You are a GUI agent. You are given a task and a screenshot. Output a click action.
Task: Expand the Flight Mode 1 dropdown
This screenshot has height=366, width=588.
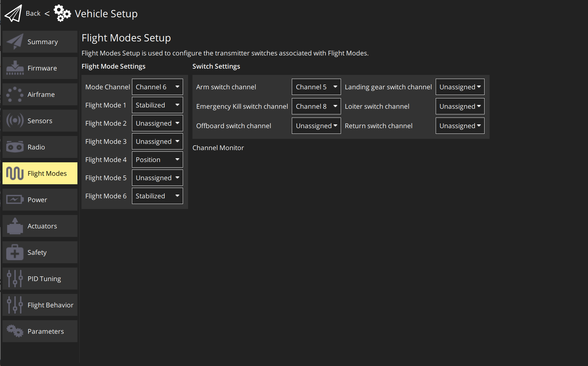[x=157, y=105]
